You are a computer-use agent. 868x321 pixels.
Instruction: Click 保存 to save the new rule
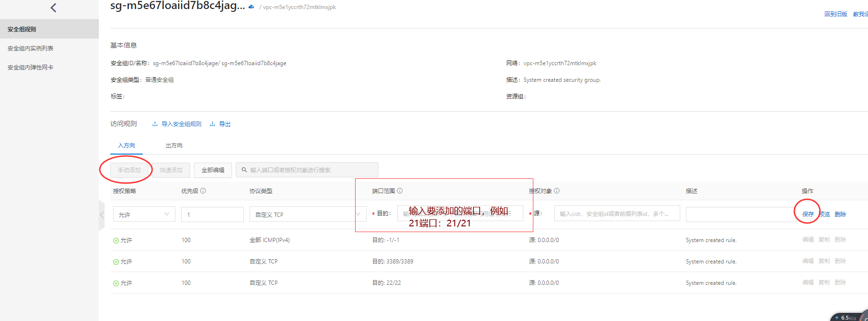pos(808,214)
